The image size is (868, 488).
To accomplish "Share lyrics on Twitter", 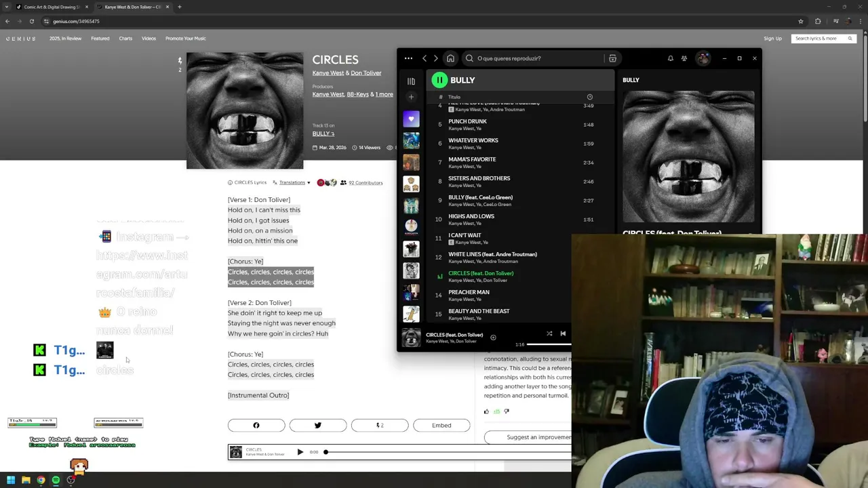I will coord(318,425).
